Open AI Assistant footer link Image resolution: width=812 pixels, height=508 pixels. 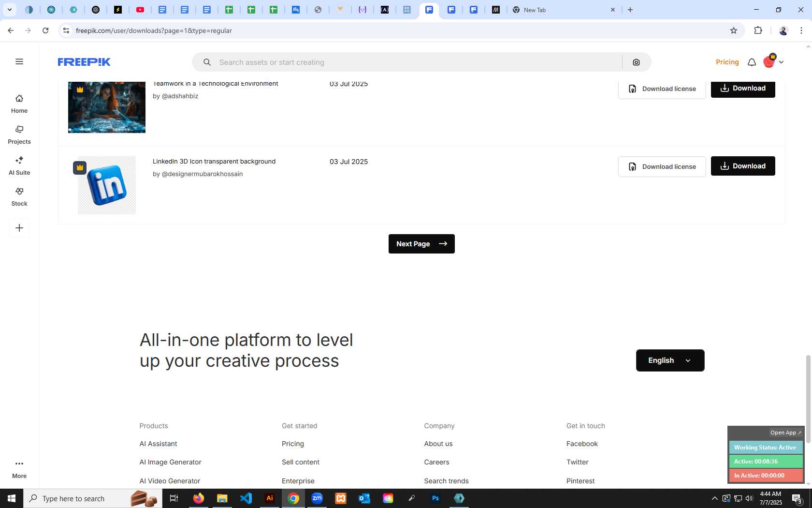[158, 444]
